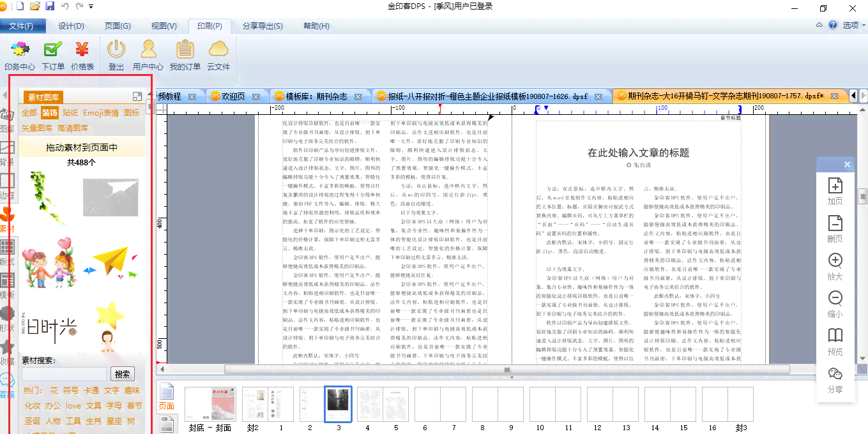Click 加页 add page icon

pyautogui.click(x=835, y=191)
